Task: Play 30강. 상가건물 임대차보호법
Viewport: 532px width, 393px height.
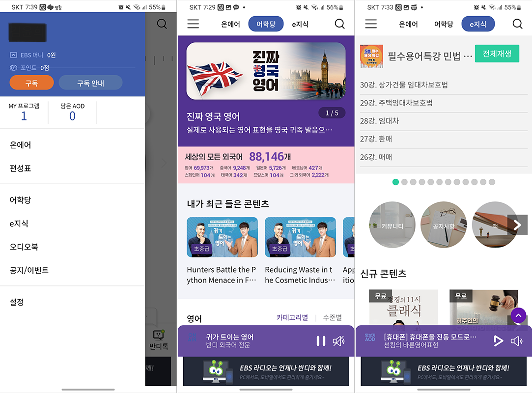Action: 444,85
